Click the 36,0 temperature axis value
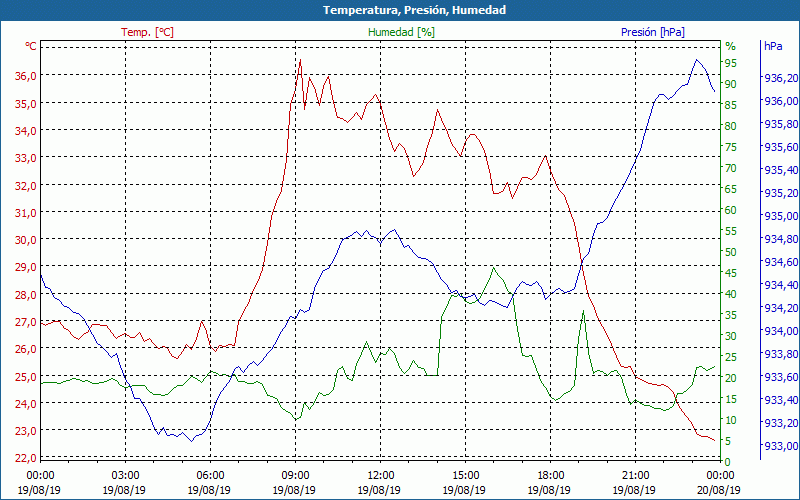This screenshot has width=800, height=500. coord(25,76)
